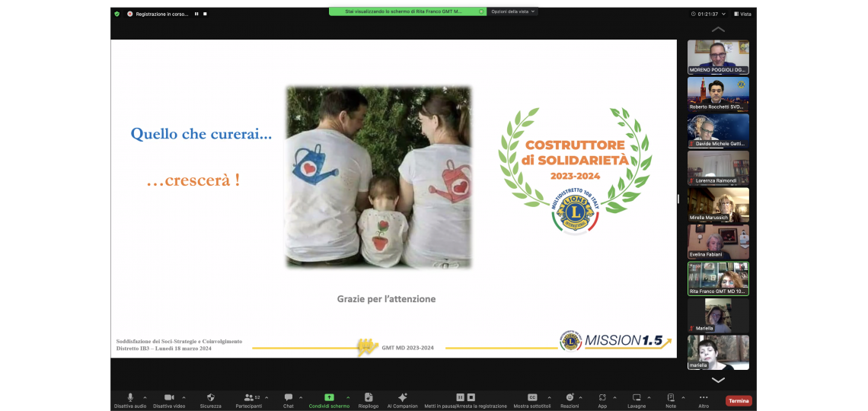Open the Sicurezza shield menu
Viewport: 868px width, 411px height.
click(210, 400)
